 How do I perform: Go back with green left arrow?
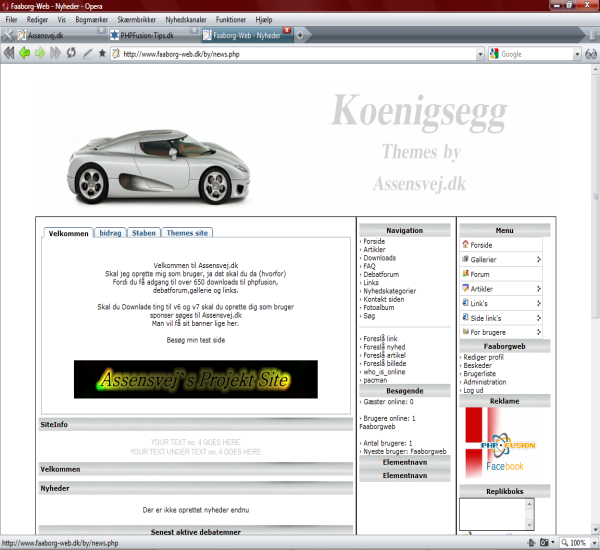pos(24,53)
